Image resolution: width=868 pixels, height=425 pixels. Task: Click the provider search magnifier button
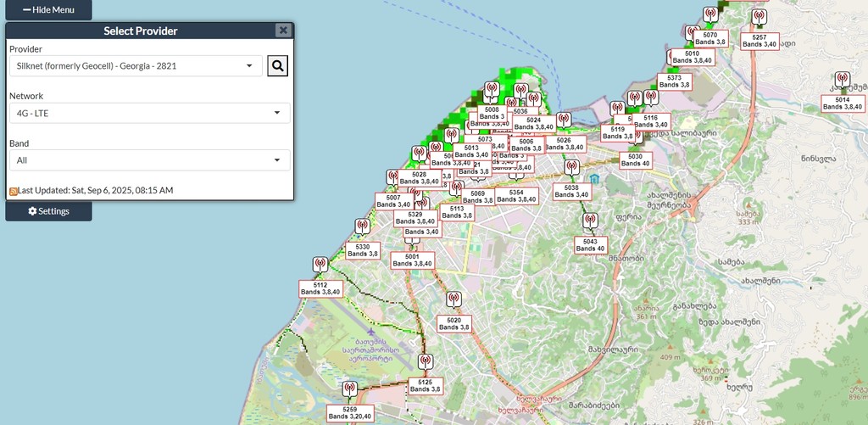tap(277, 66)
